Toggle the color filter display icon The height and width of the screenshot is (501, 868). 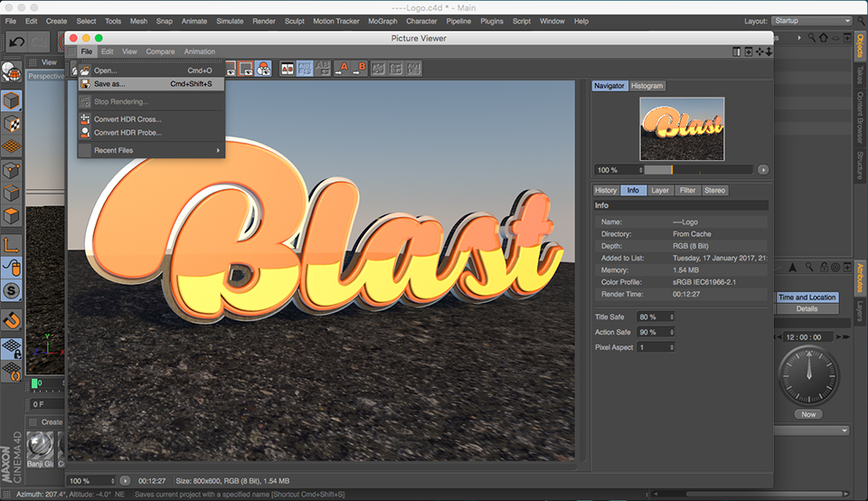tap(263, 69)
